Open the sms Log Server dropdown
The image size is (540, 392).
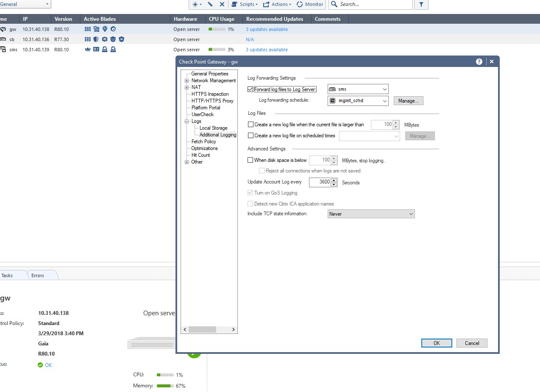point(358,89)
